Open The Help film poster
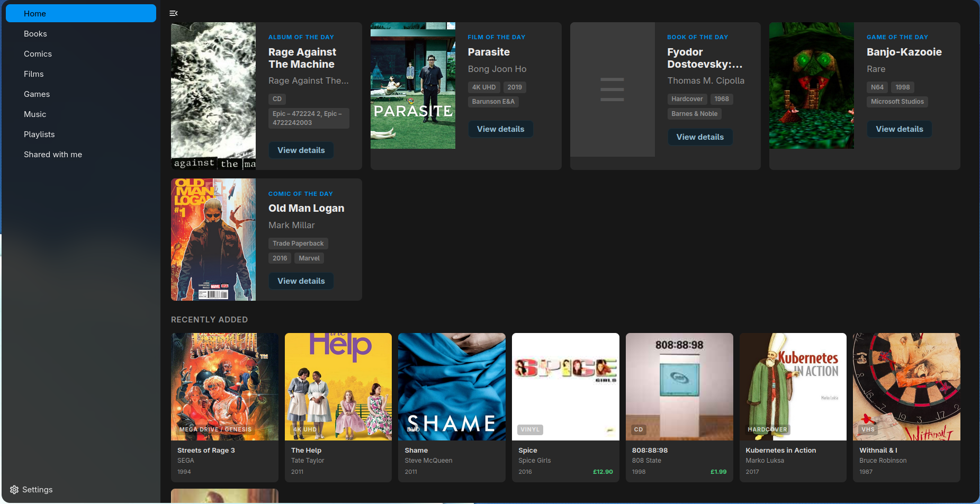980x504 pixels. (x=338, y=386)
